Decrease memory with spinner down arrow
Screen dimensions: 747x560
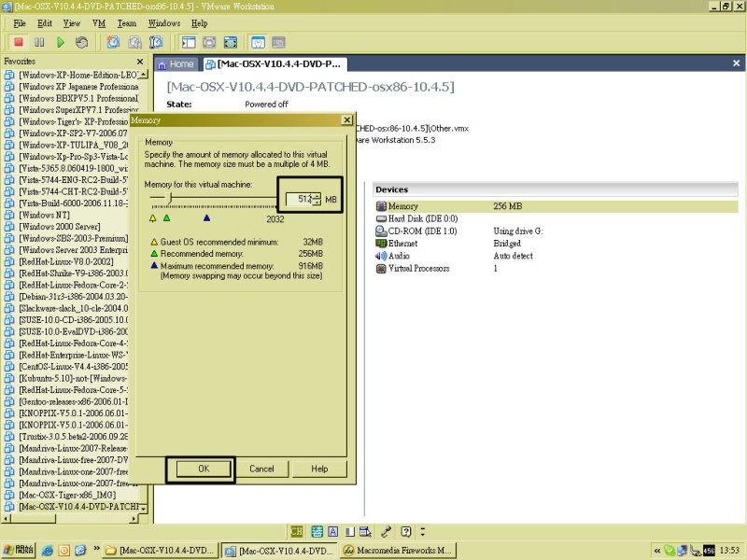(x=317, y=203)
